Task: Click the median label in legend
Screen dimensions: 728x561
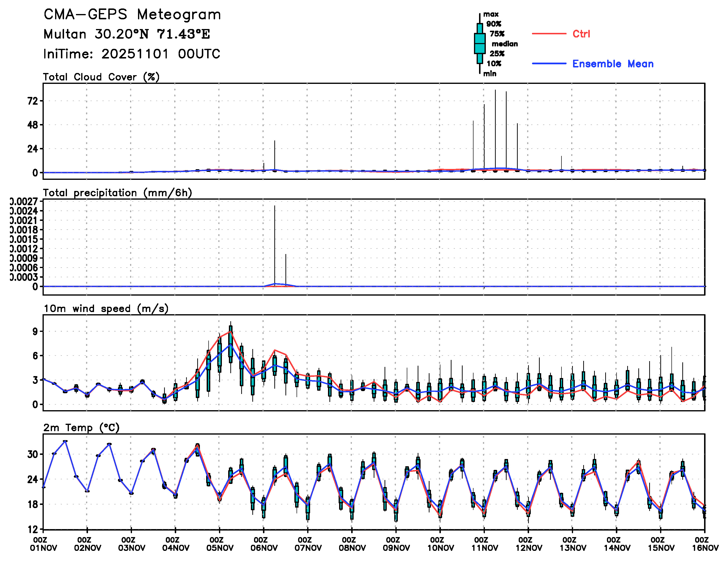Action: [x=504, y=44]
